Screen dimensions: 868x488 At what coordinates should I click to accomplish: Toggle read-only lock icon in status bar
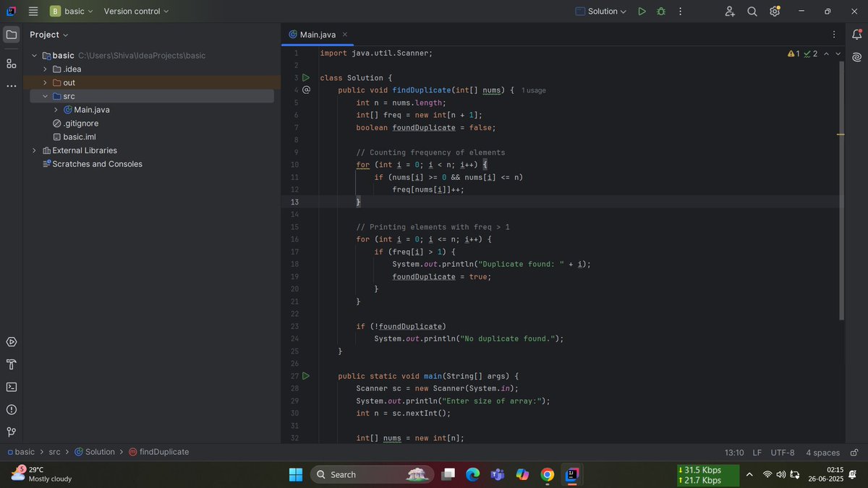(x=854, y=453)
